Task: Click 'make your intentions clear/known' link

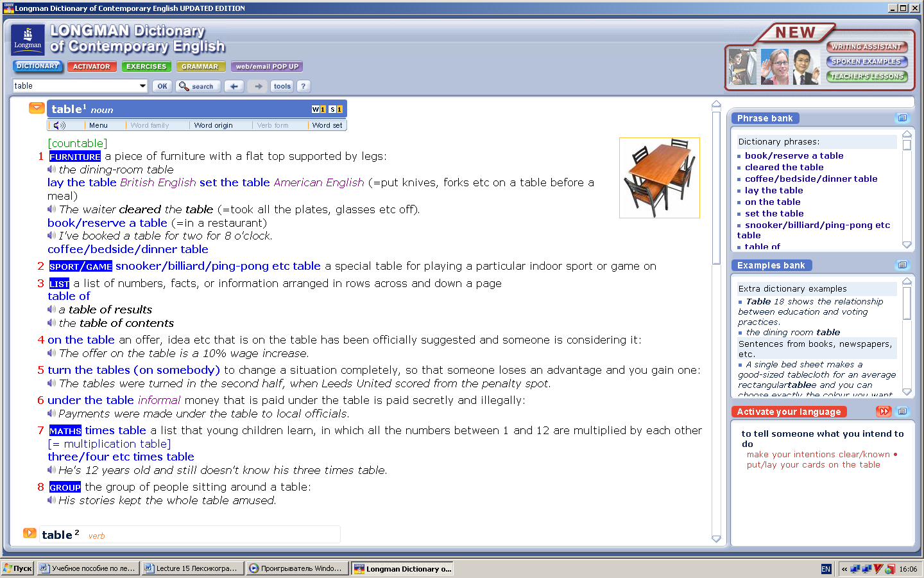Action: (x=818, y=455)
